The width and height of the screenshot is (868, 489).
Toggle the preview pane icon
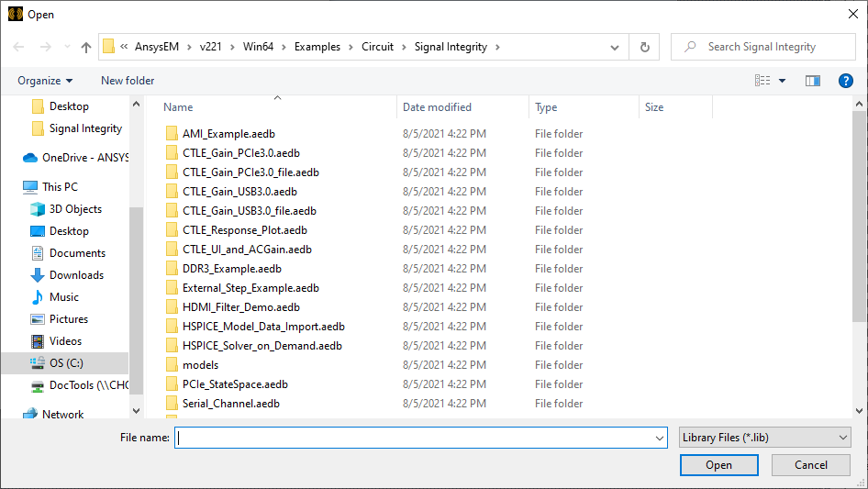coord(812,81)
